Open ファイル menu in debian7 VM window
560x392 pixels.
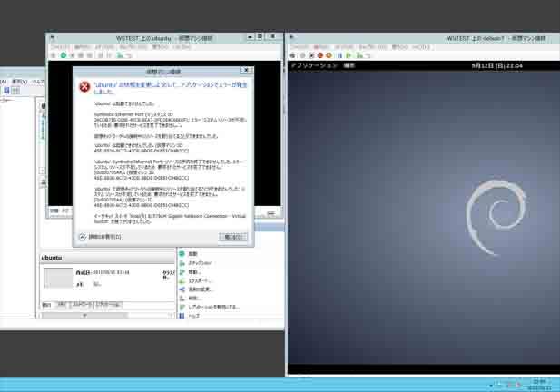pyautogui.click(x=299, y=47)
